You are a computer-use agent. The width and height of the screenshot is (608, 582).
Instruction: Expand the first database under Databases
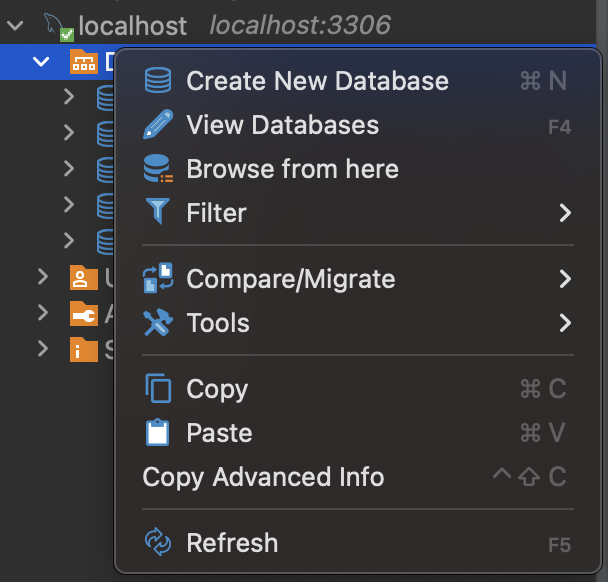click(69, 97)
